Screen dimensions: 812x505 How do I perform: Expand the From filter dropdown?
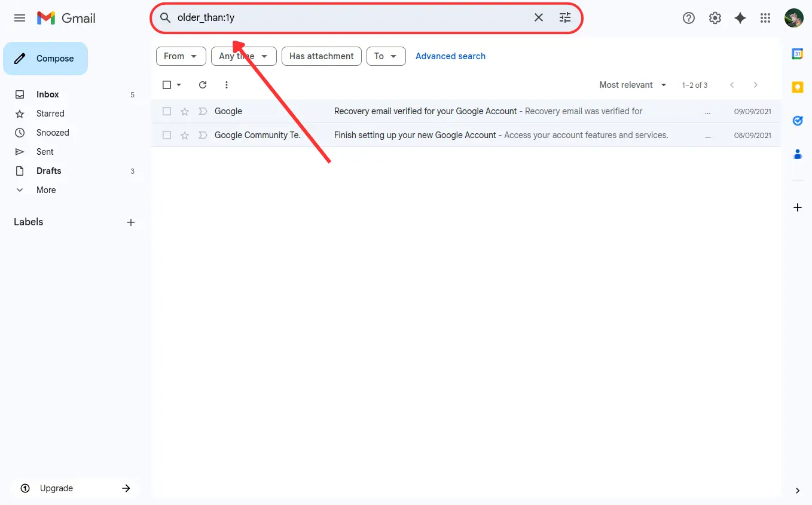point(181,56)
